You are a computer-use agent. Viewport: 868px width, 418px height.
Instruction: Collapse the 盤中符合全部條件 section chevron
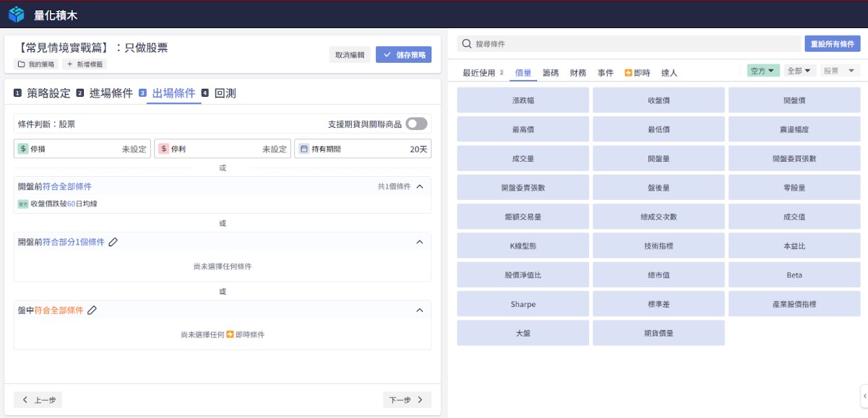[420, 310]
